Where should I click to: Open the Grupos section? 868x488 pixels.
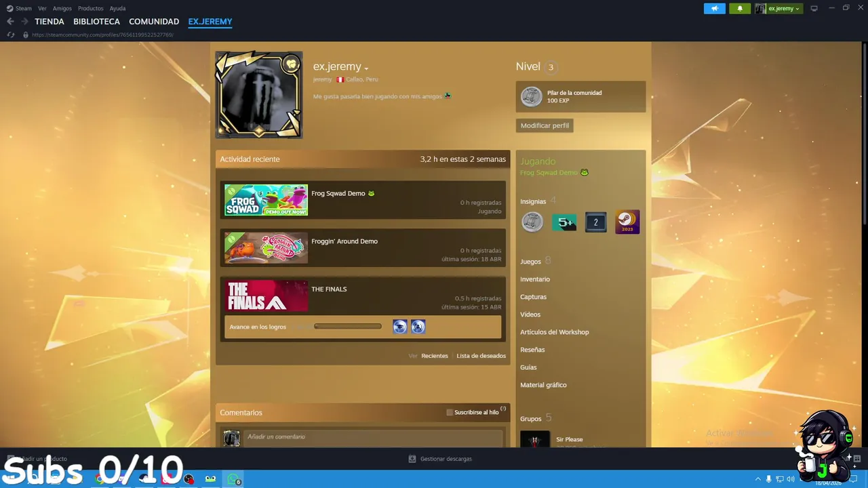coord(531,418)
